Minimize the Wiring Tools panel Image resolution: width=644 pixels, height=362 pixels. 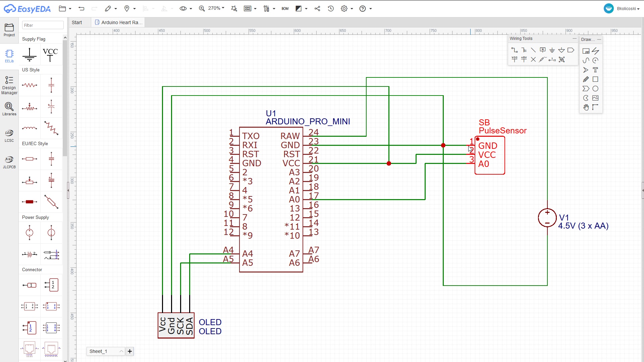point(574,39)
